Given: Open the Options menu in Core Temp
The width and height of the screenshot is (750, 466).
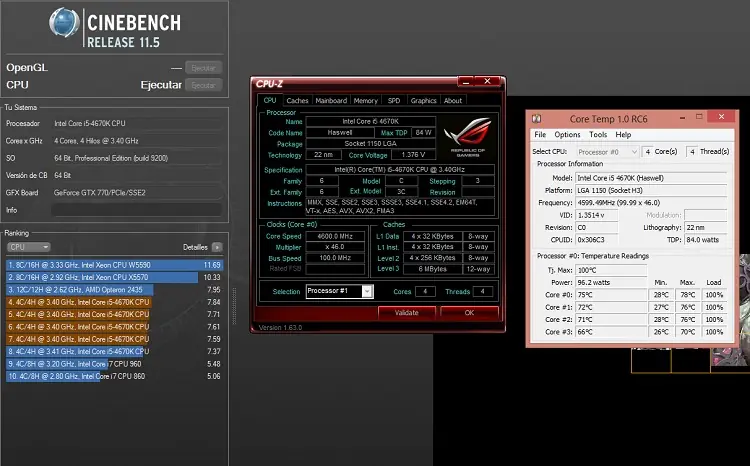Looking at the screenshot, I should click(x=567, y=134).
